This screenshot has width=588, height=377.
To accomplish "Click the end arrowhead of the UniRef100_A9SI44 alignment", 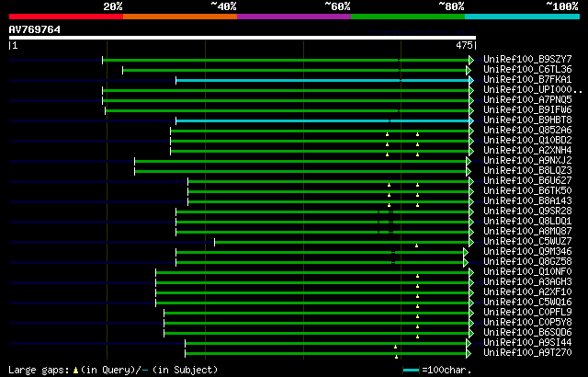I will 469,344.
